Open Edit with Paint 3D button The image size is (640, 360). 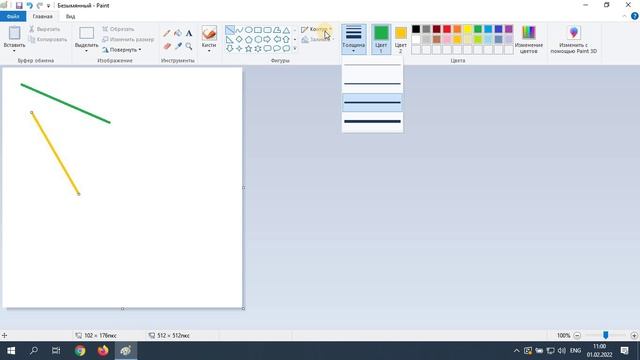coord(573,39)
